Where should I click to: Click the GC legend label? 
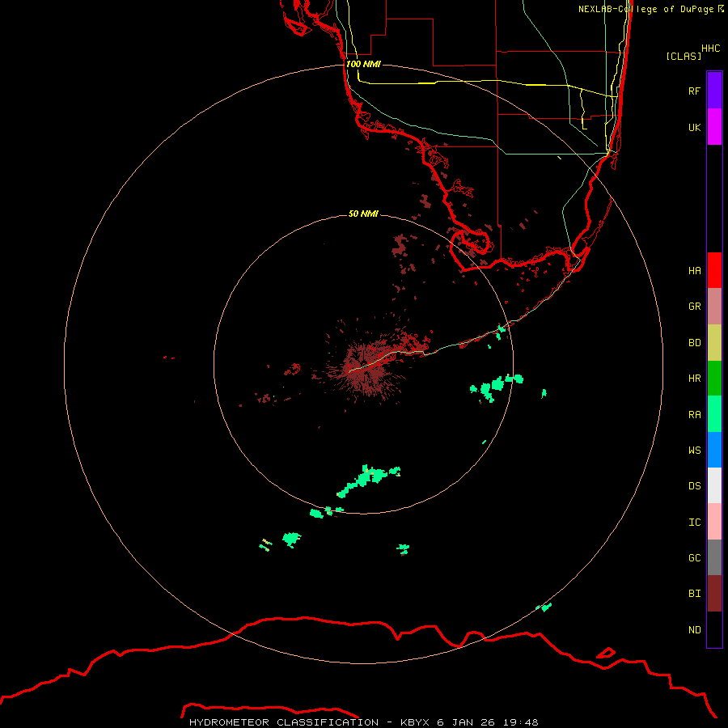694,557
